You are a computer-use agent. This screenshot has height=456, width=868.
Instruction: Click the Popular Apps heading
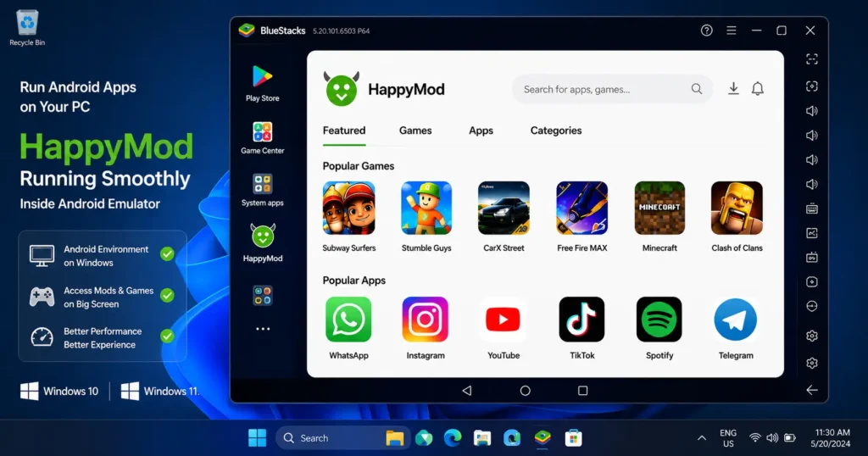353,281
